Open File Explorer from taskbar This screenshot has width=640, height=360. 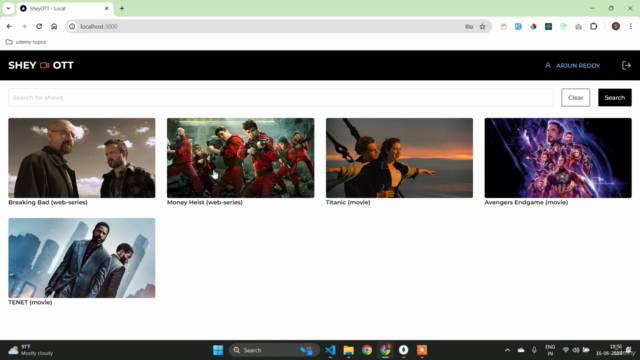[349, 350]
